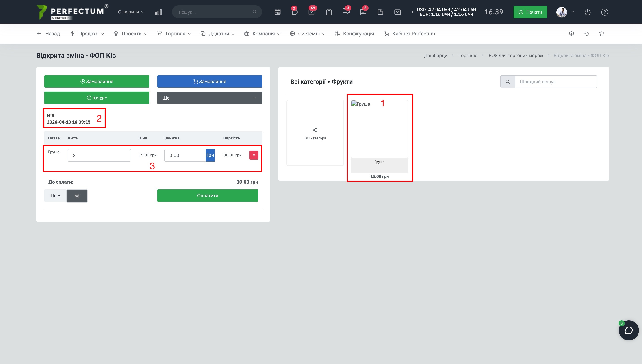Click the green Клієнт button

(x=97, y=98)
